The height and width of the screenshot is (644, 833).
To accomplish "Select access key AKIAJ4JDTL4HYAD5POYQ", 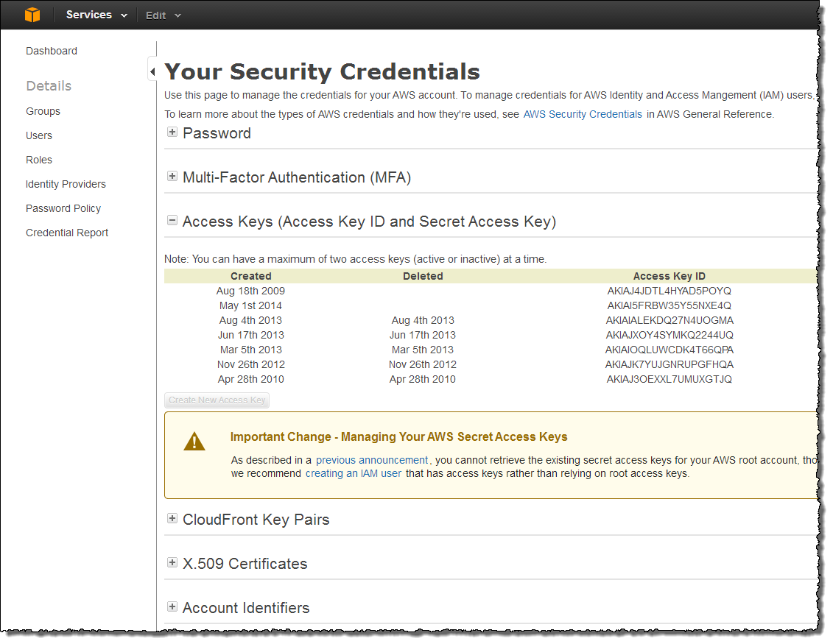I will pos(669,291).
